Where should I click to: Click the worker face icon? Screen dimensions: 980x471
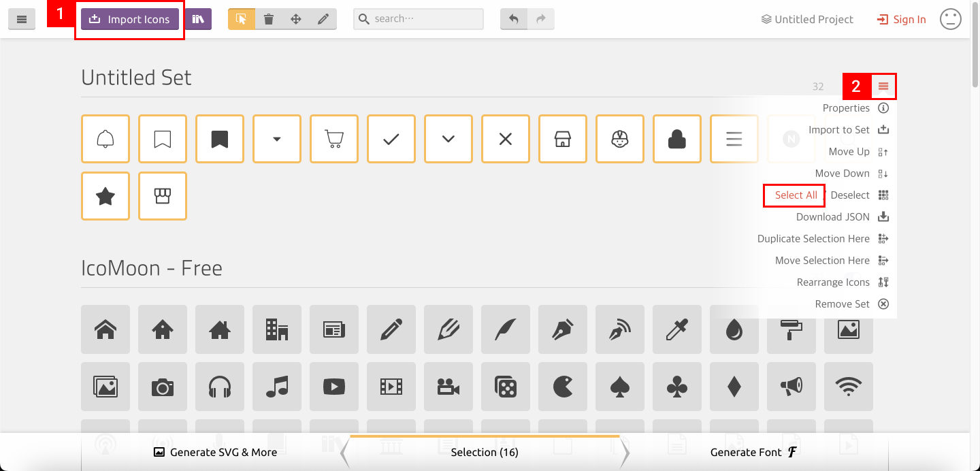(x=620, y=139)
